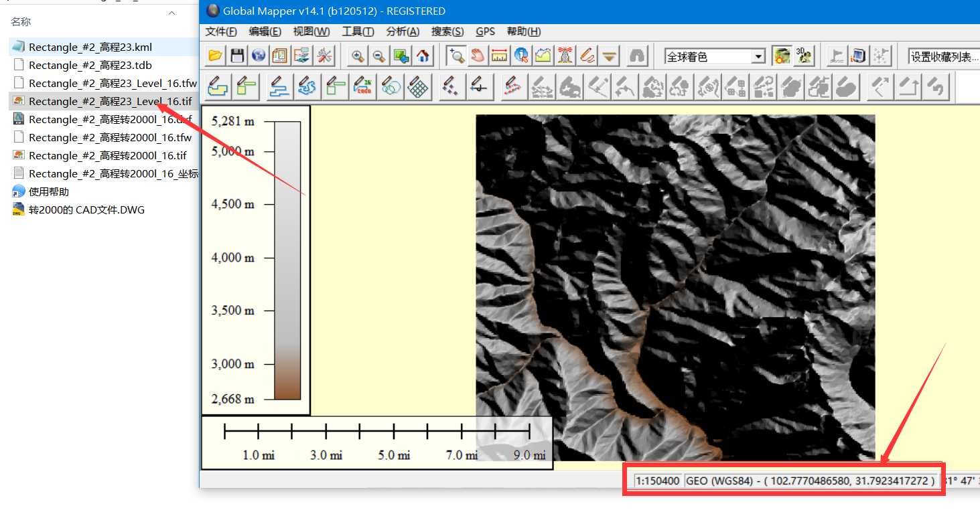Select file Rectangle_#2_高程23.kml in the list
980x512 pixels.
click(x=90, y=47)
